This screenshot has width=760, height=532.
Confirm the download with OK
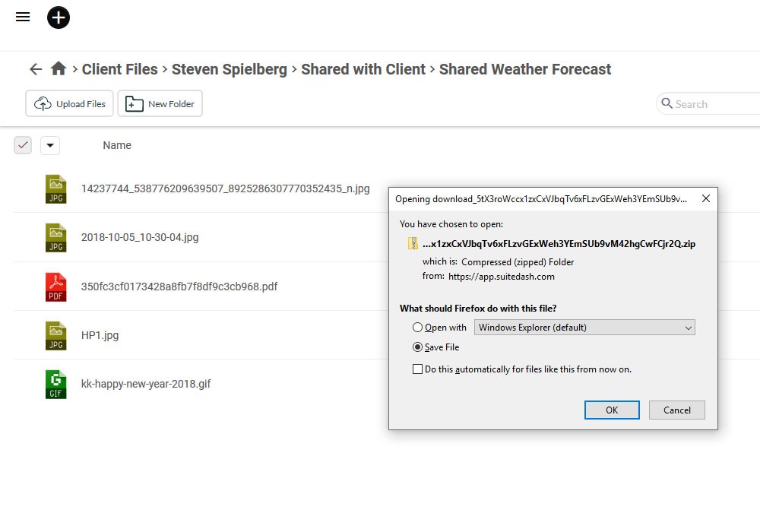tap(612, 410)
